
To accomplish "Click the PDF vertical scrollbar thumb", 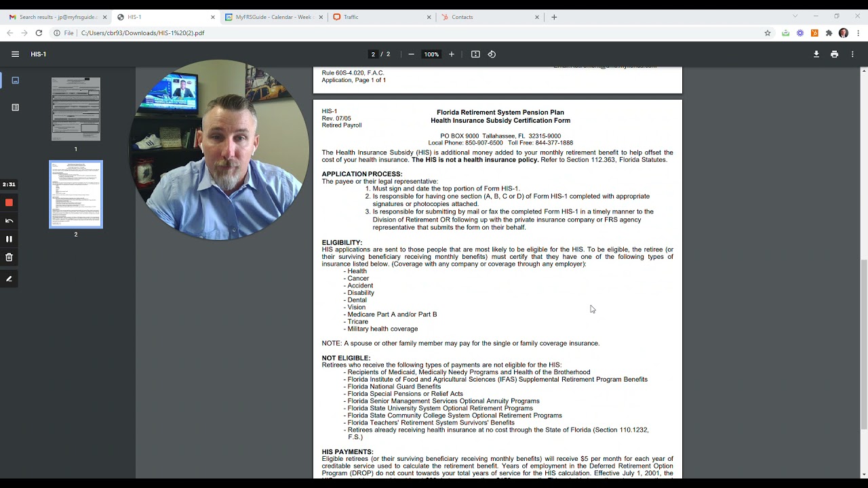I will tap(864, 344).
